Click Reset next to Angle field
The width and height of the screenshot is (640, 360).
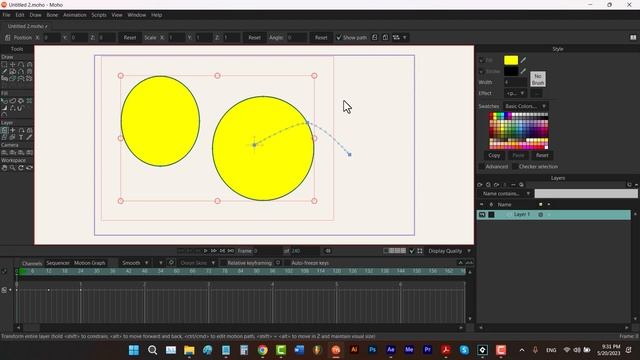click(321, 37)
